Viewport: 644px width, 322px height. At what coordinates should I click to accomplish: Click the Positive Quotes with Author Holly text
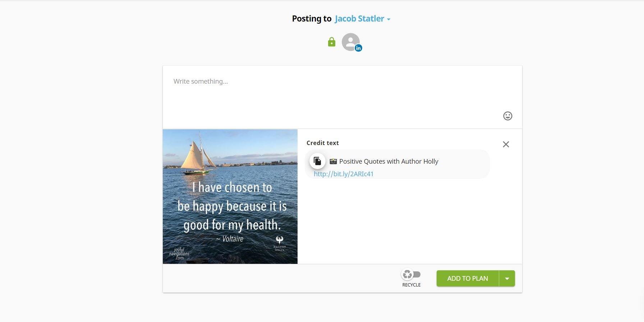(388, 162)
